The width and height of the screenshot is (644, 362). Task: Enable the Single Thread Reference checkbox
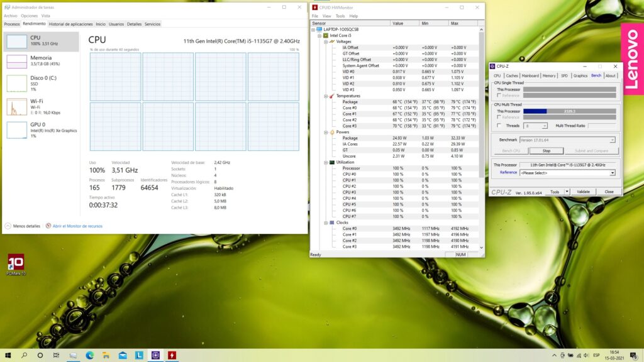pos(500,96)
